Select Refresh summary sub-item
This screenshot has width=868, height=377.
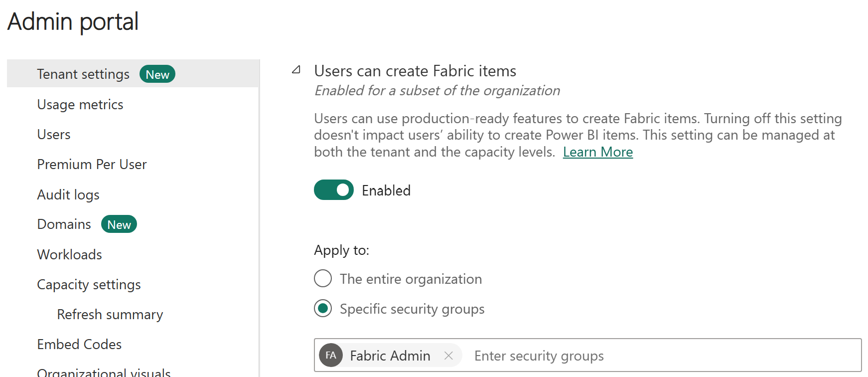coord(110,314)
